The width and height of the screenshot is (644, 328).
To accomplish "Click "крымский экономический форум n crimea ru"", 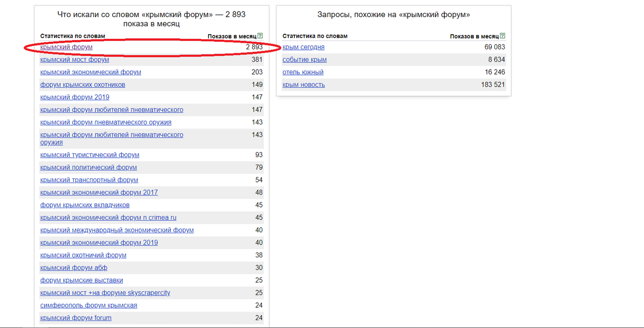I will 108,218.
